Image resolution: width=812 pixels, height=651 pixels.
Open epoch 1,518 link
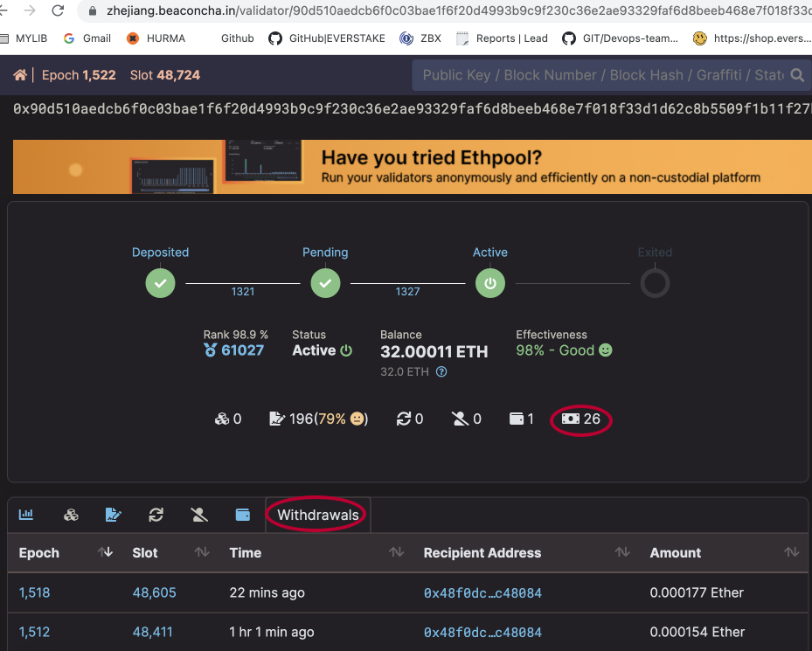click(35, 592)
